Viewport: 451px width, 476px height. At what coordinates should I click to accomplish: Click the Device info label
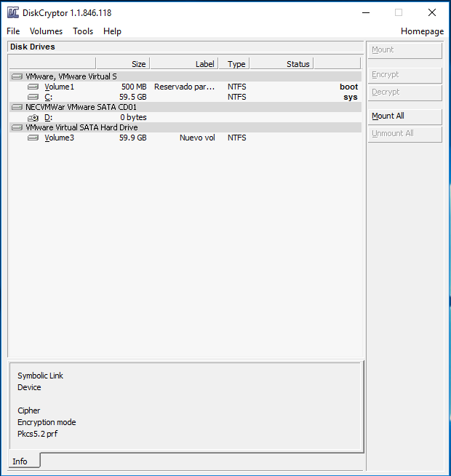pyautogui.click(x=29, y=387)
